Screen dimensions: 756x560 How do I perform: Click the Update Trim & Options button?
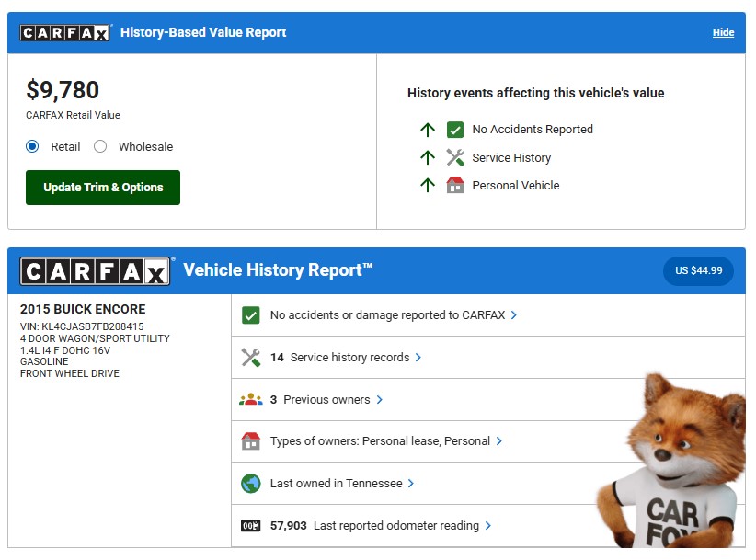pos(103,188)
